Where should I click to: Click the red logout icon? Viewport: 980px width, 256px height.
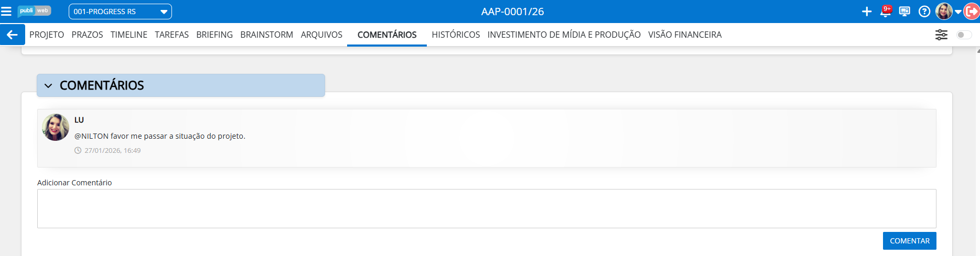click(972, 12)
